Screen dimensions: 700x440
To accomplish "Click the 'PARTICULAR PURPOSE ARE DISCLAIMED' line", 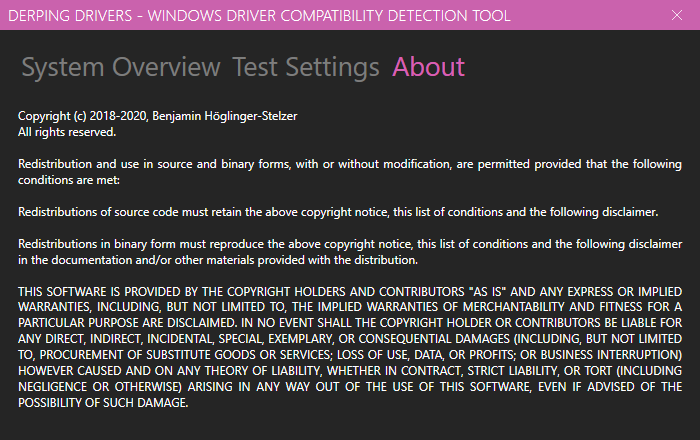I will (x=350, y=323).
